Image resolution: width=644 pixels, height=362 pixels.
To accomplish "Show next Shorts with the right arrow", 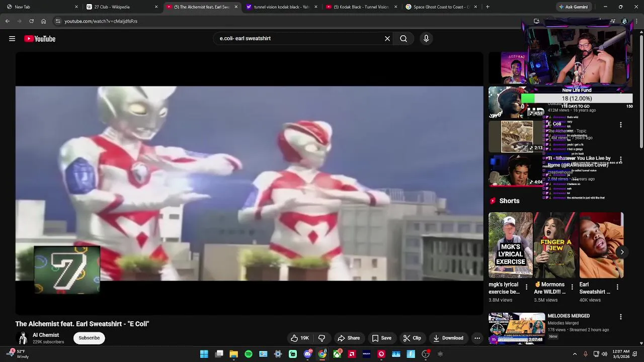I will tap(622, 252).
